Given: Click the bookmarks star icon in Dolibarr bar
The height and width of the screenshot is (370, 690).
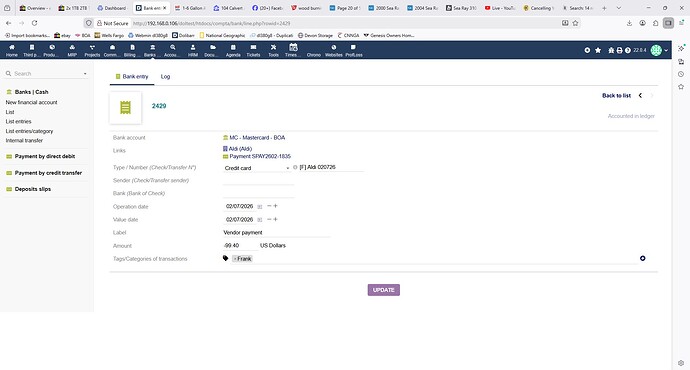Looking at the screenshot, I should (x=598, y=50).
